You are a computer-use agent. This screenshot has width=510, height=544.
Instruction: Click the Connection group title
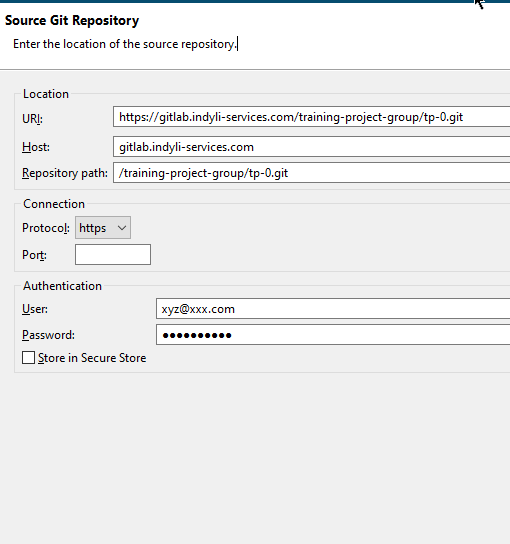coord(54,204)
